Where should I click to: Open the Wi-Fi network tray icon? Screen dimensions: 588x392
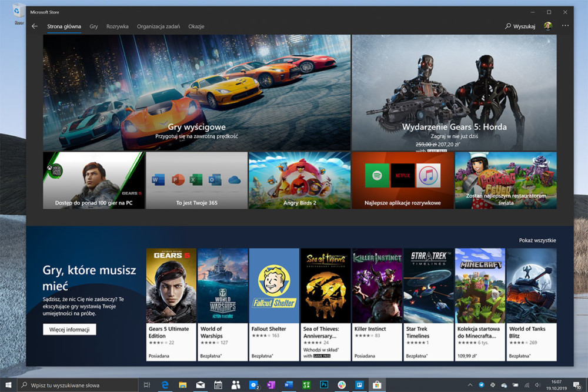pyautogui.click(x=527, y=386)
